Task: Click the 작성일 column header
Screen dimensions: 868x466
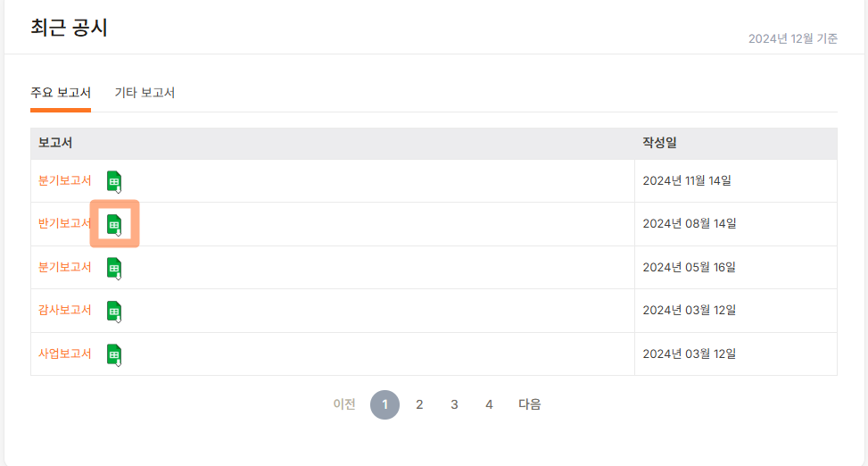Action: pyautogui.click(x=659, y=143)
